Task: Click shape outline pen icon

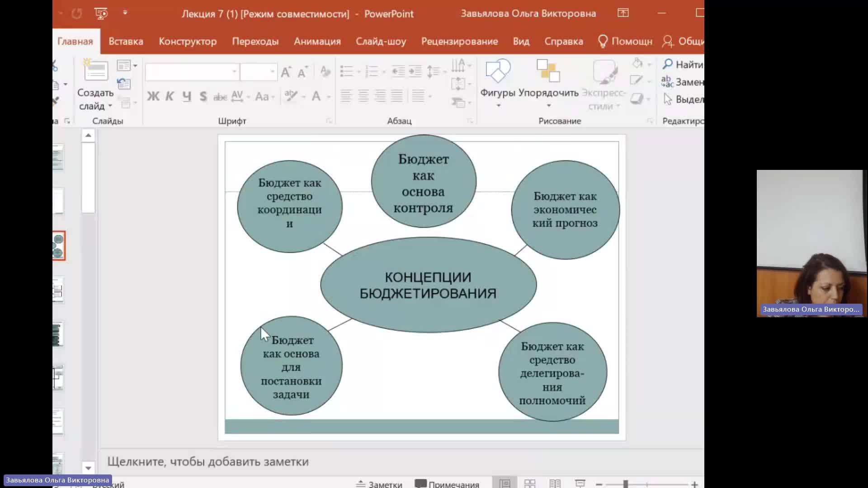Action: (x=636, y=81)
